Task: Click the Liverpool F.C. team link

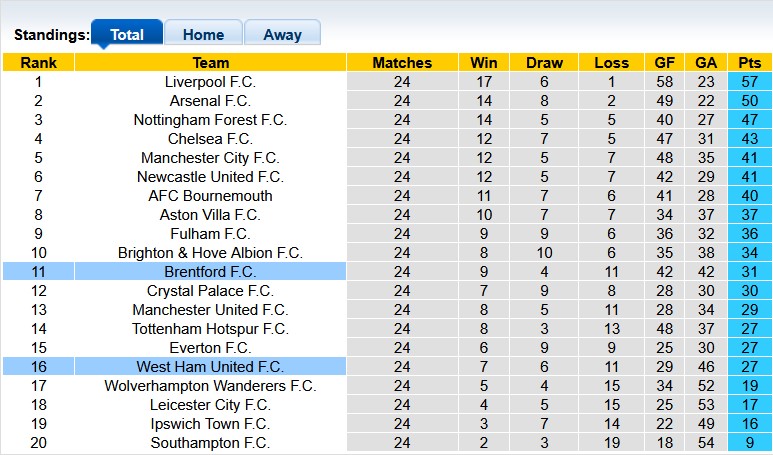Action: [210, 82]
